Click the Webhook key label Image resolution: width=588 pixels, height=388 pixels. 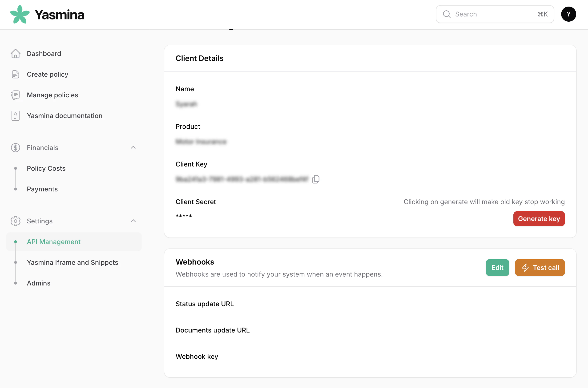[197, 356]
